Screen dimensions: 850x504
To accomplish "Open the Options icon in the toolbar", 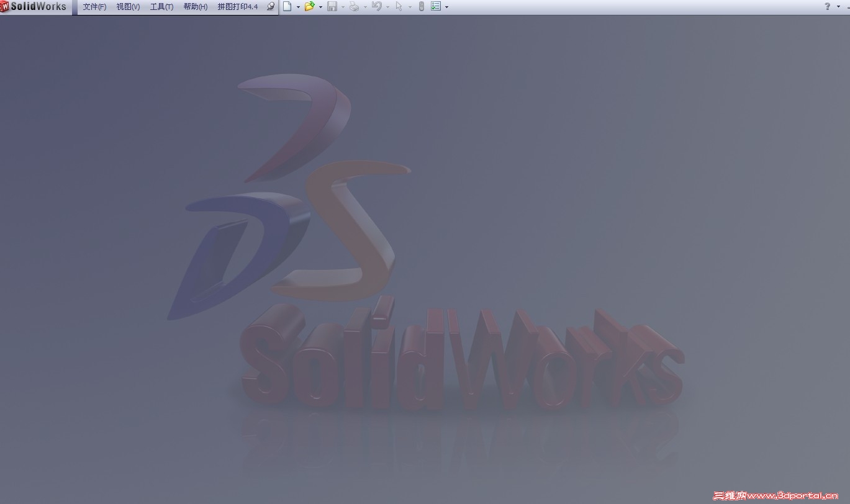I will (x=435, y=7).
